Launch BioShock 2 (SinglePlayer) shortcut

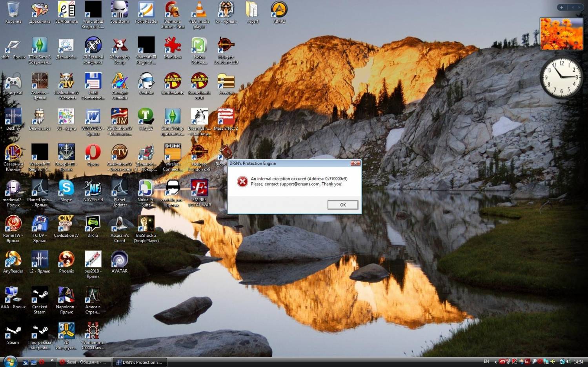click(146, 224)
